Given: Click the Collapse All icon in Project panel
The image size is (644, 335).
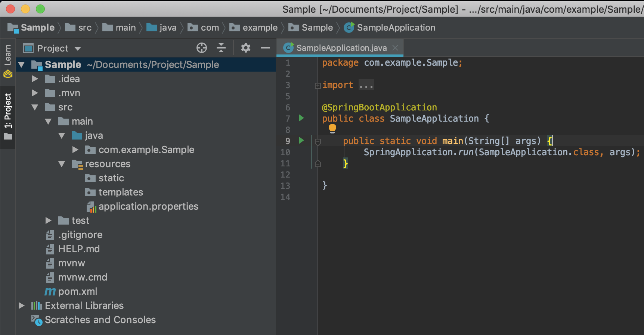Looking at the screenshot, I should click(x=221, y=48).
